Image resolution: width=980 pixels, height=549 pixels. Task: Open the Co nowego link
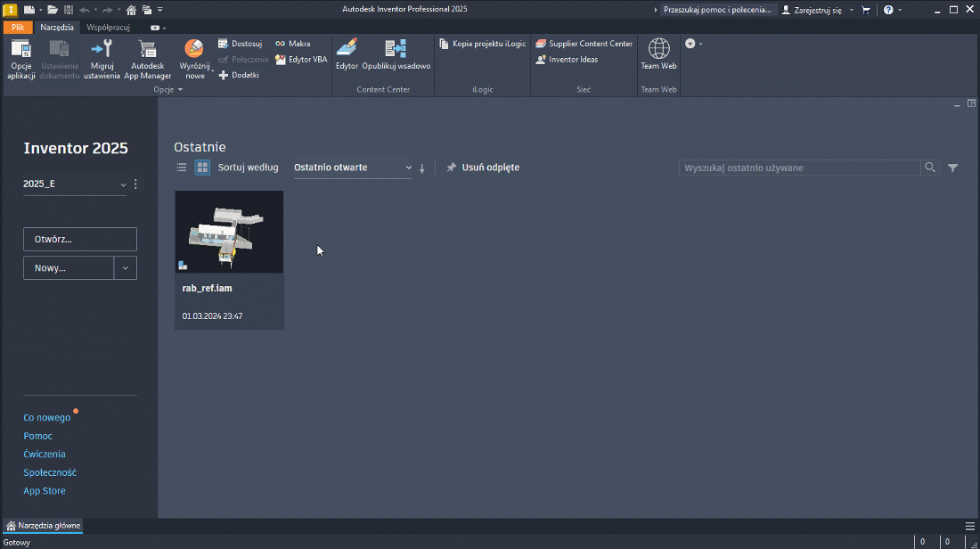pyautogui.click(x=47, y=418)
